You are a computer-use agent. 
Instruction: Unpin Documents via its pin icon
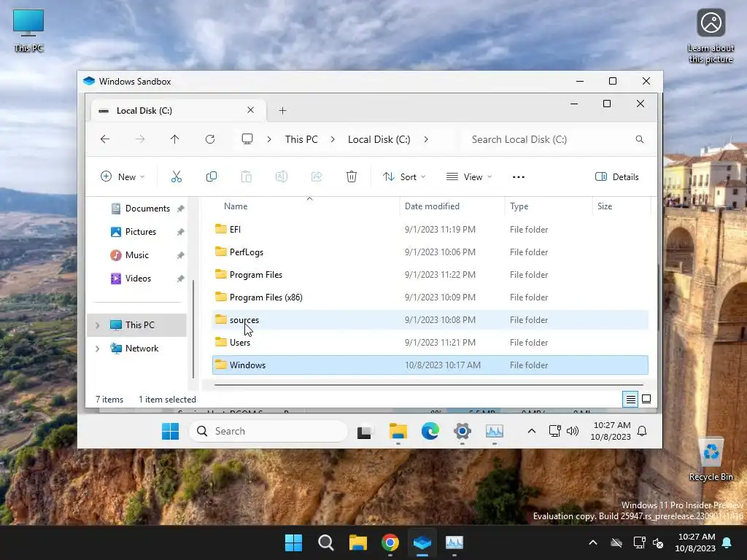[x=181, y=209]
